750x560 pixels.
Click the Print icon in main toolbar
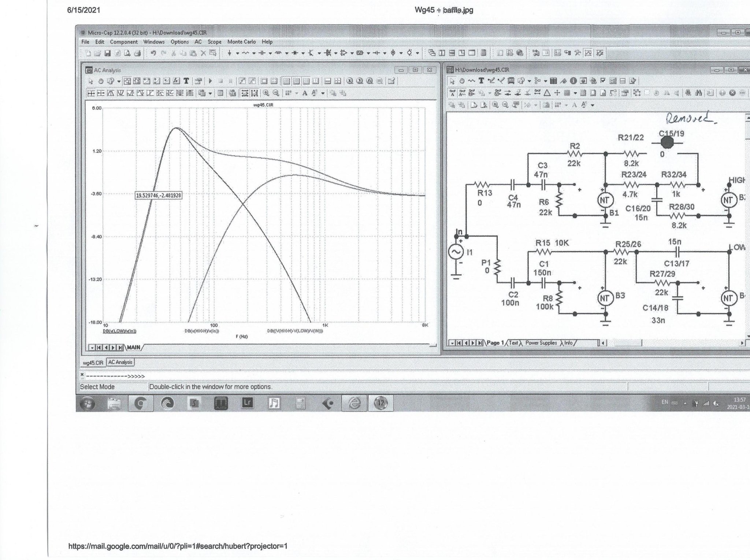[137, 53]
